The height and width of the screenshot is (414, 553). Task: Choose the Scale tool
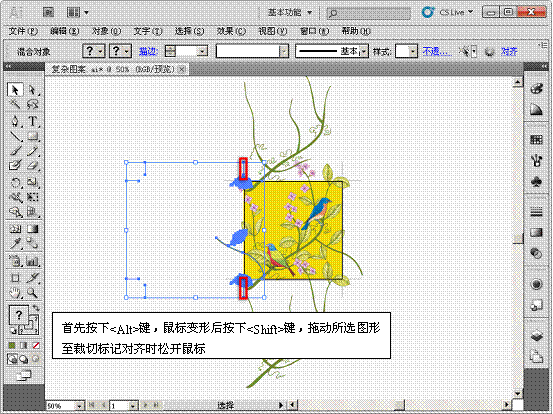pos(32,182)
